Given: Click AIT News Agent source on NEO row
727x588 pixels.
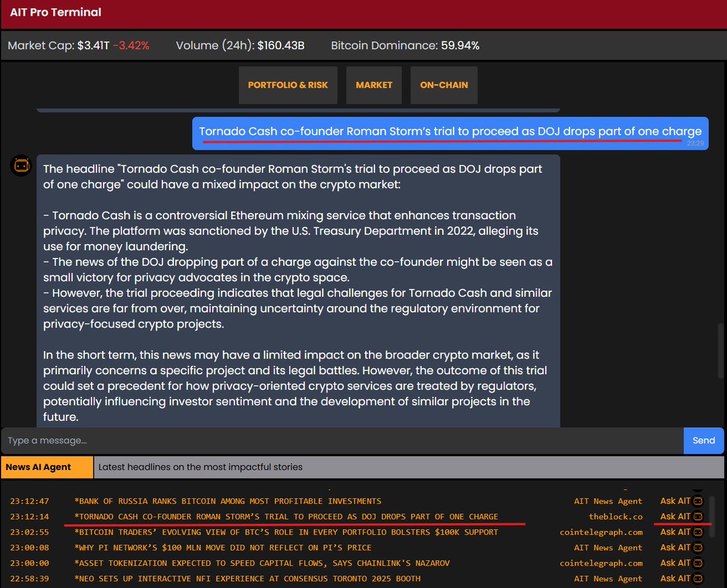Looking at the screenshot, I should pos(608,578).
